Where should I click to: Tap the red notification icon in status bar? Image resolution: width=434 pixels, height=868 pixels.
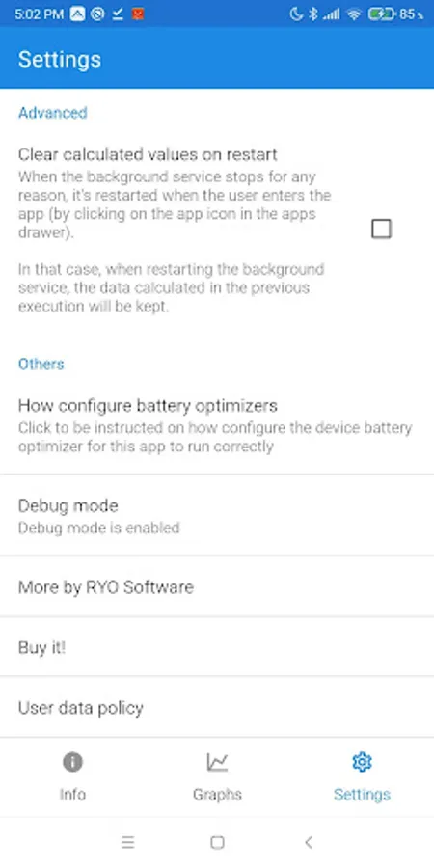[x=138, y=14]
